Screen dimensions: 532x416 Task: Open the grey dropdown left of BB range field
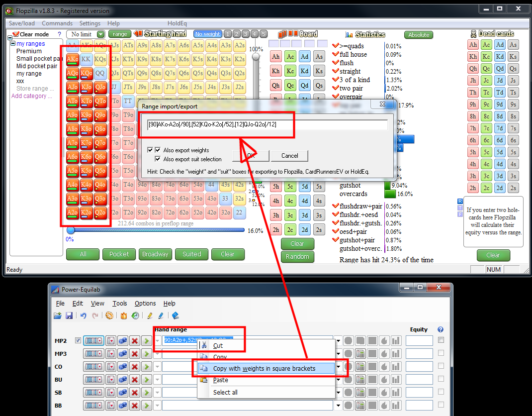(157, 406)
